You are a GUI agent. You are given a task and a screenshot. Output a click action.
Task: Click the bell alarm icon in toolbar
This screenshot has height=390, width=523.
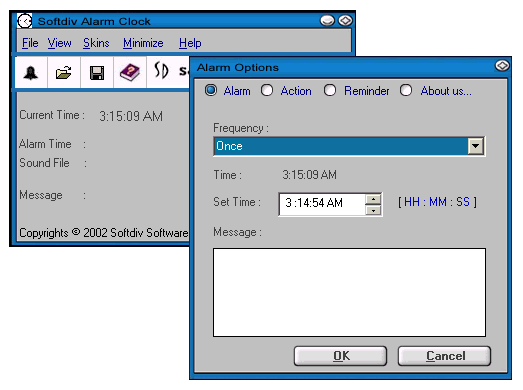pyautogui.click(x=31, y=72)
